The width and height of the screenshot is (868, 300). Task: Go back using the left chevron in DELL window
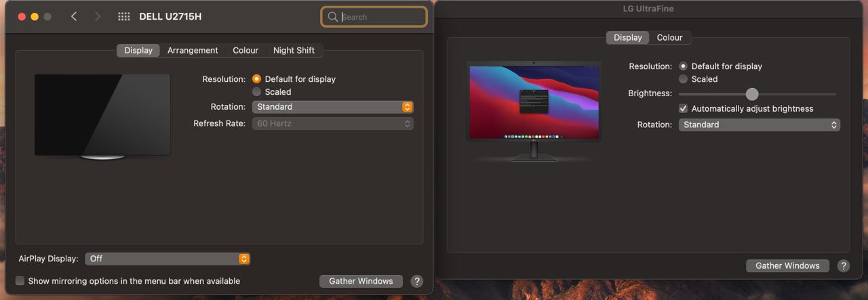click(x=74, y=16)
